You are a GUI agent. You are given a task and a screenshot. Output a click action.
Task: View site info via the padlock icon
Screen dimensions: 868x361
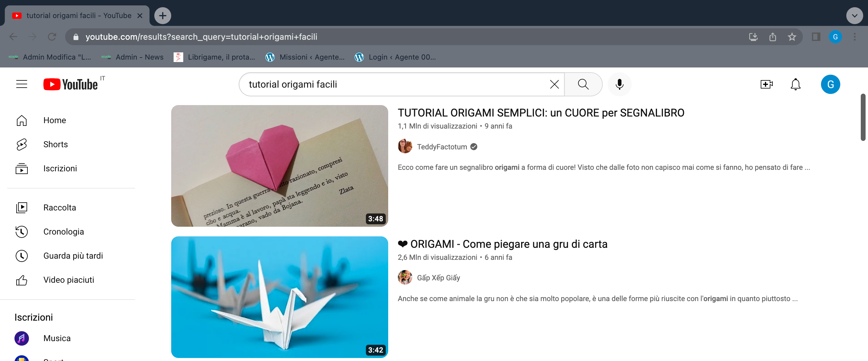pos(76,37)
